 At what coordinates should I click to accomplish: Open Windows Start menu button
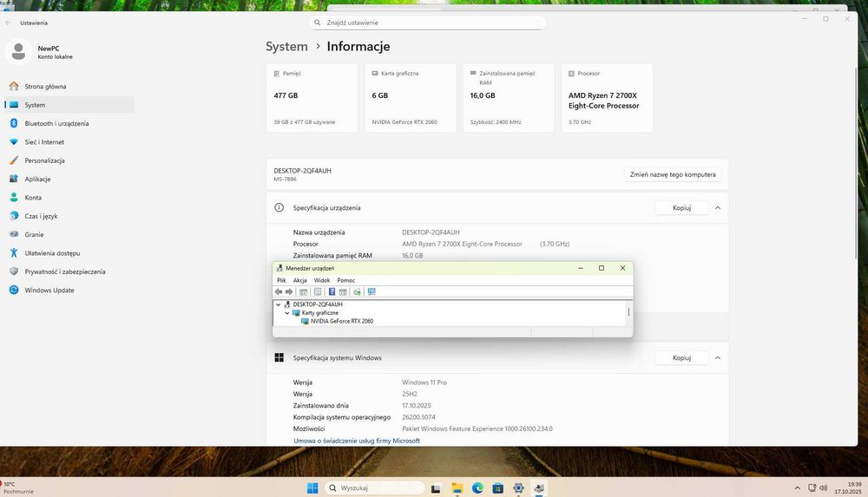(312, 487)
